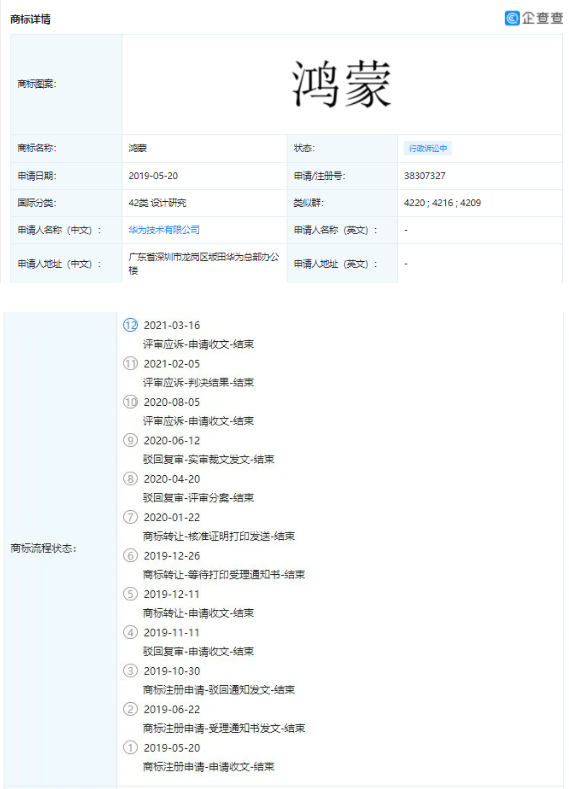This screenshot has width=569, height=789.
Task: Click the 行政诉讼中 status tag
Action: click(x=428, y=148)
